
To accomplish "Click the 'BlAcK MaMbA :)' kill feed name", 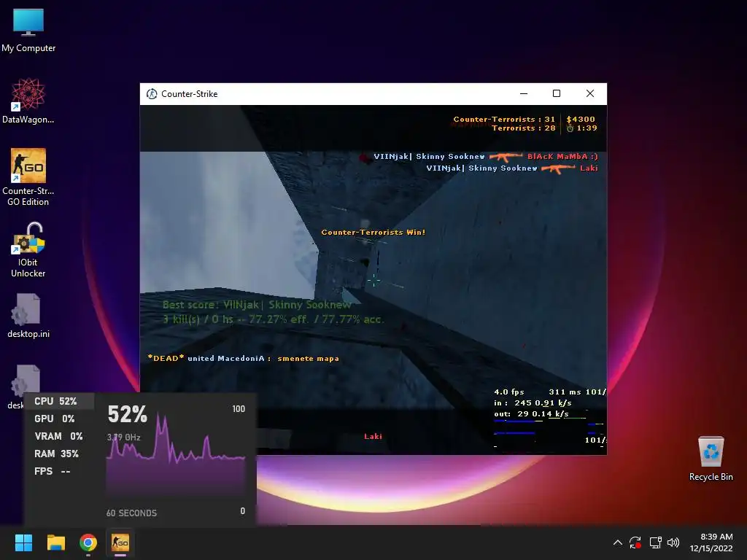I will point(562,156).
